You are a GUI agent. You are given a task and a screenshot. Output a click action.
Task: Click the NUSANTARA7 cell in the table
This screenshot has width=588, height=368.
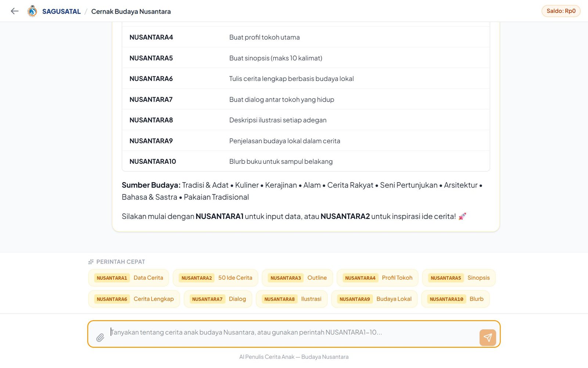[151, 99]
